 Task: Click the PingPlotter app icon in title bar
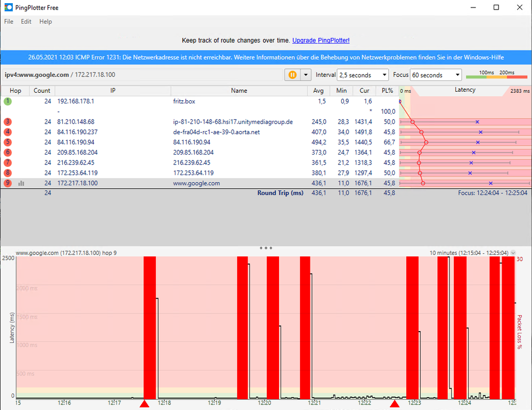coord(9,7)
